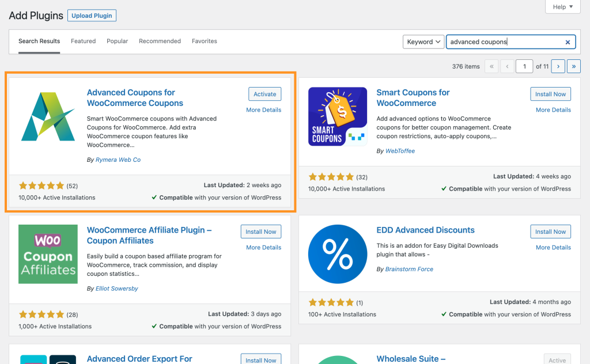This screenshot has width=590, height=364.
Task: Install WooCommerce Affiliate Plugin now
Action: pyautogui.click(x=261, y=232)
